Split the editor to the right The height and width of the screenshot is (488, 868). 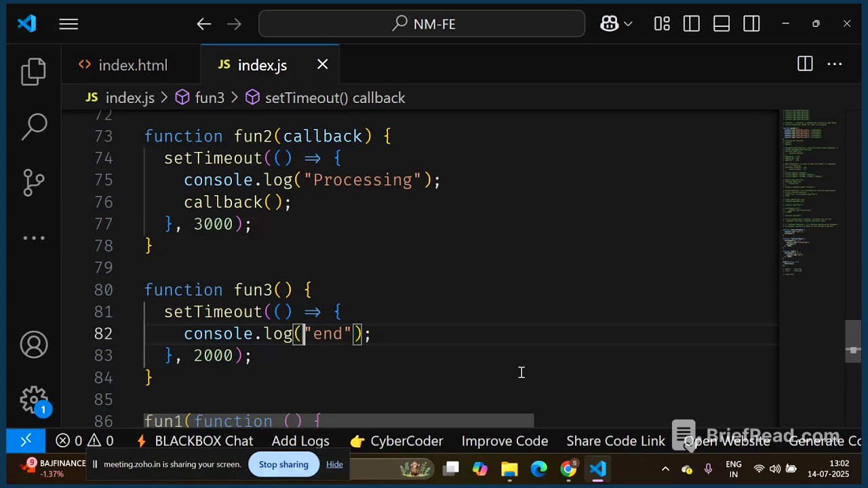pyautogui.click(x=805, y=64)
